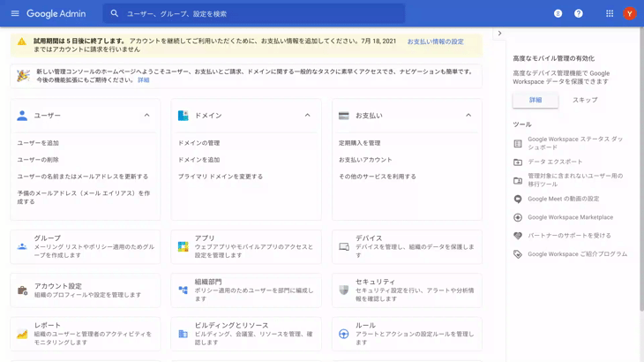Image resolution: width=644 pixels, height=362 pixels.
Task: Open the Help question mark icon
Action: click(578, 13)
